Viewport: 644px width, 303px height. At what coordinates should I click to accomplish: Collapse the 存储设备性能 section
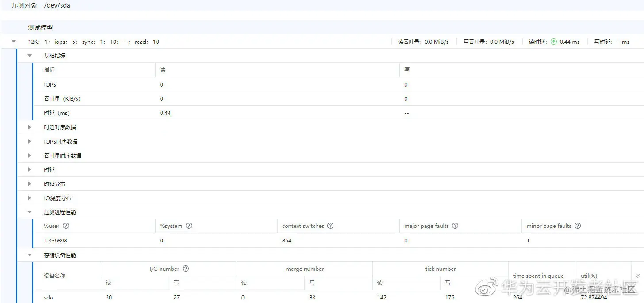(29, 255)
